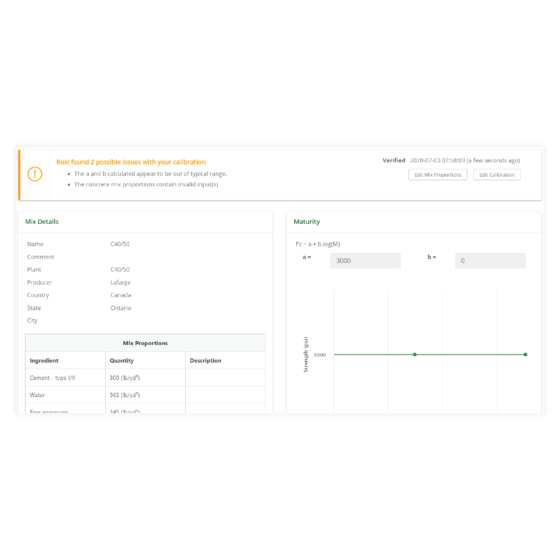Screen dimensions: 560x560
Task: Click the orange warning exclamation icon
Action: click(x=35, y=174)
